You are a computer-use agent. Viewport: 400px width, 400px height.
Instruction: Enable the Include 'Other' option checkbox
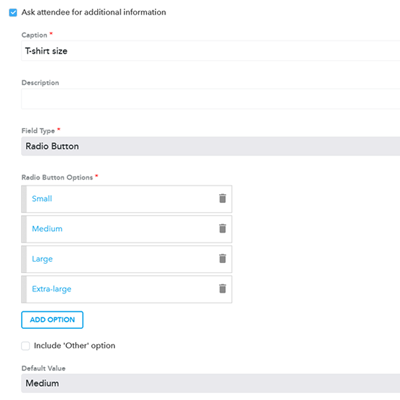[25, 346]
